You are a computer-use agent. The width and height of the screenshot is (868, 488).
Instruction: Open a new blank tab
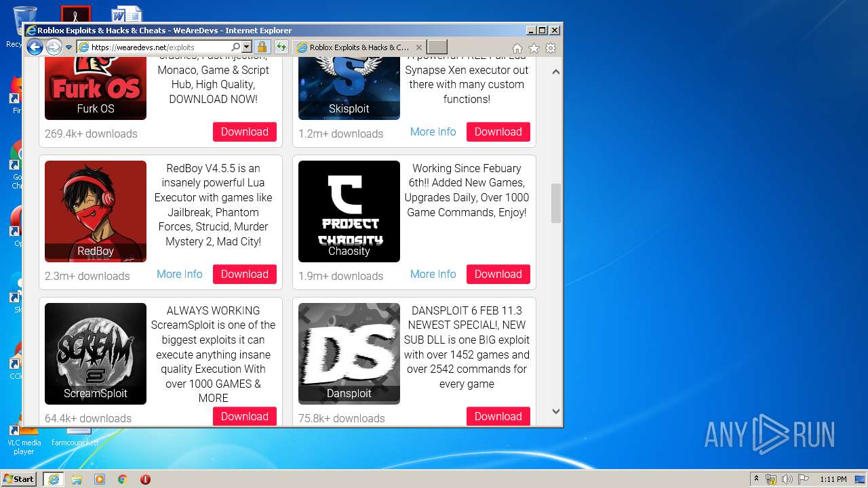[437, 47]
